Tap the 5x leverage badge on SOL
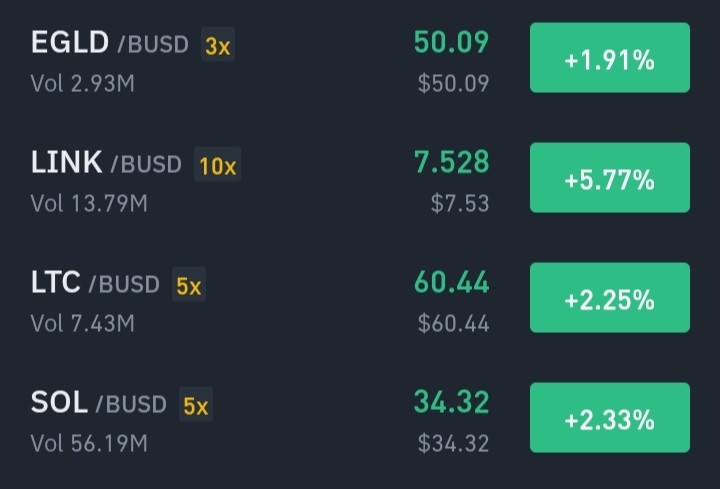Viewport: 720px width, 489px height. pyautogui.click(x=196, y=404)
